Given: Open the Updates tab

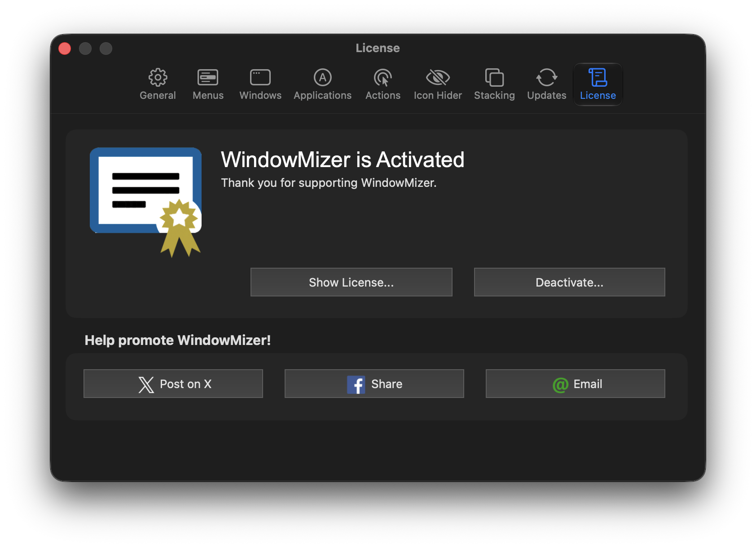Looking at the screenshot, I should 547,84.
